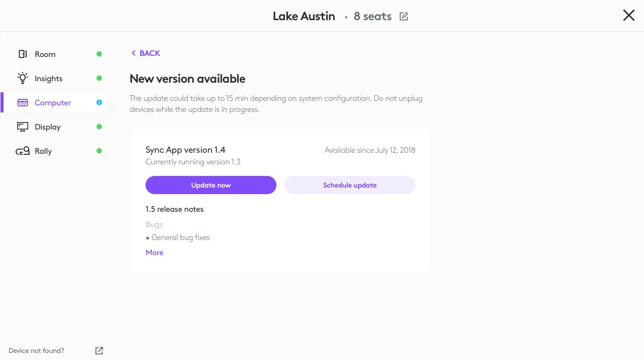Select the Computer keyboard icon

[23, 102]
